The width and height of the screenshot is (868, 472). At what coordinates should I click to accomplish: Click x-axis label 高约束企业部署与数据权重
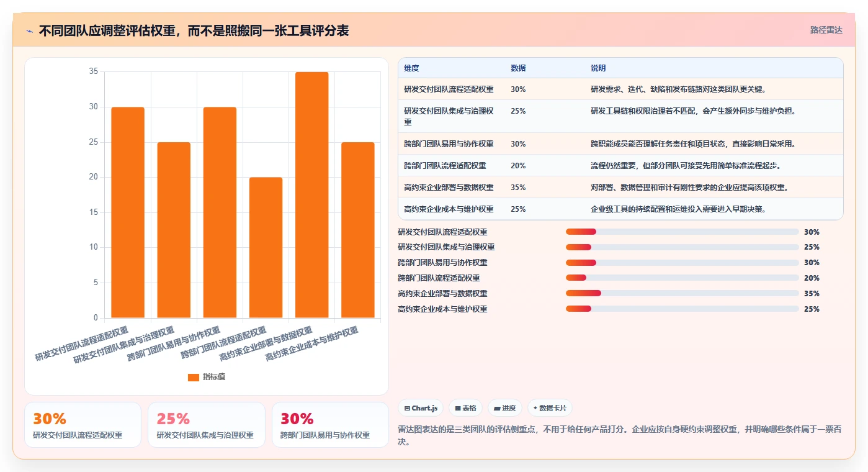coord(266,343)
